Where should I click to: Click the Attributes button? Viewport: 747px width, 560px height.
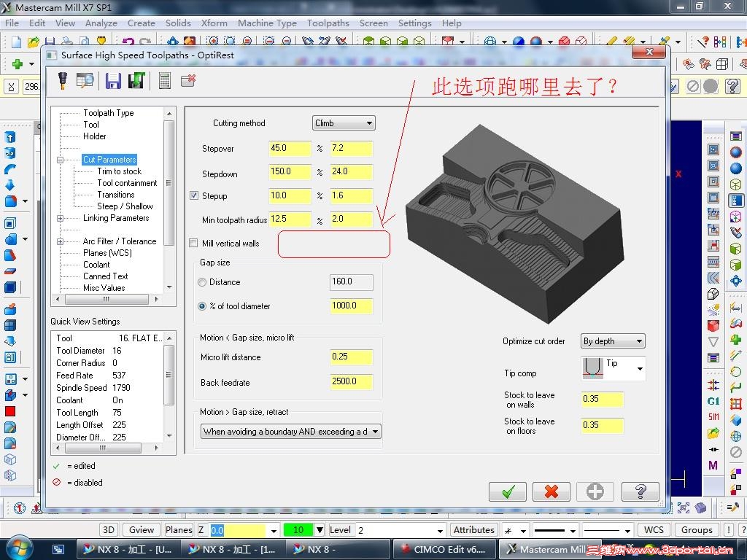[473, 530]
